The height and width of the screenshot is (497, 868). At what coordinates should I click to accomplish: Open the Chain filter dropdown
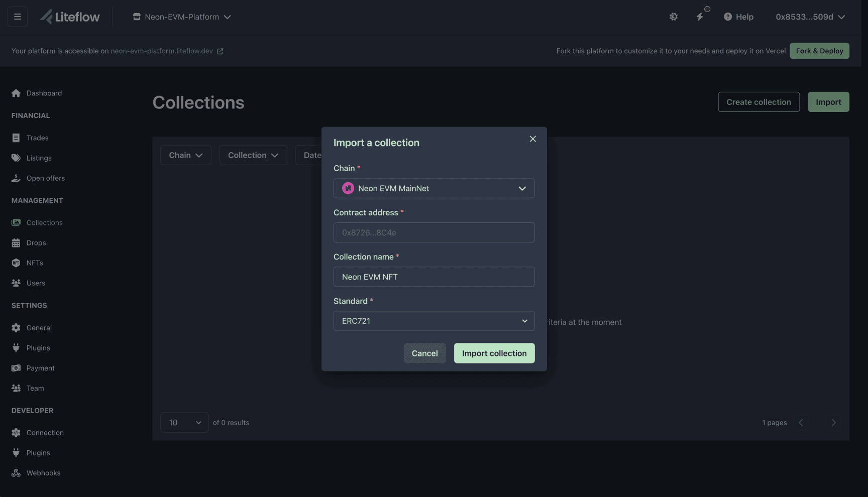pyautogui.click(x=186, y=155)
